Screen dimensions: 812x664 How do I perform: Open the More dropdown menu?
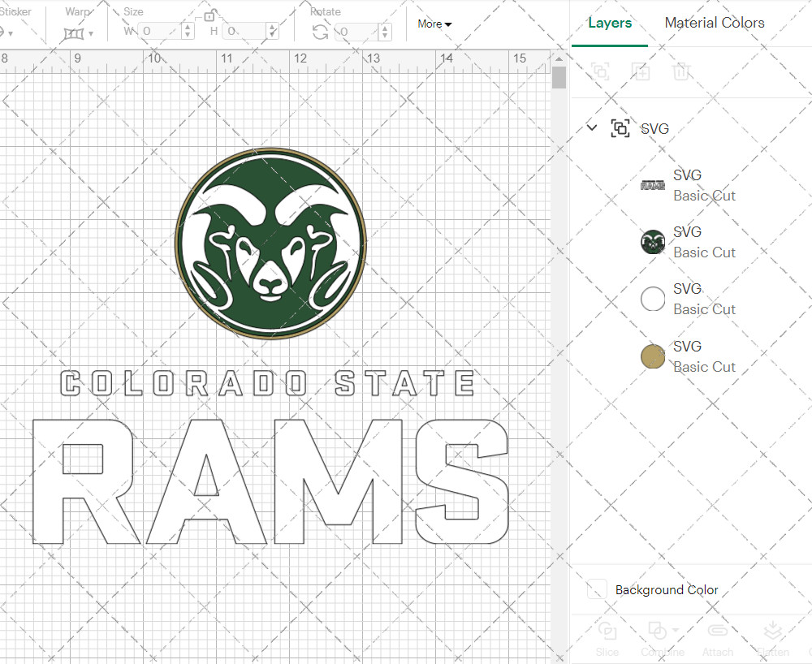click(x=434, y=24)
